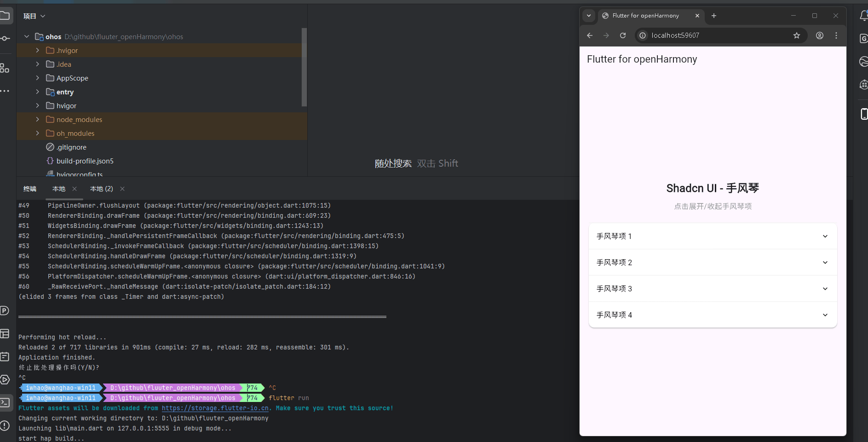
Task: Click the 'Performing hot reload...' terminal line
Action: click(62, 337)
